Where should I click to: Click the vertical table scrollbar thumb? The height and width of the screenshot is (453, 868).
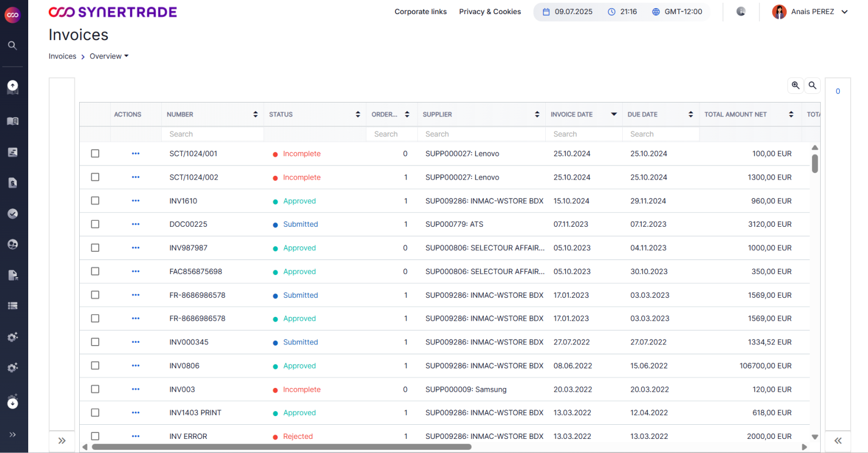pyautogui.click(x=815, y=163)
